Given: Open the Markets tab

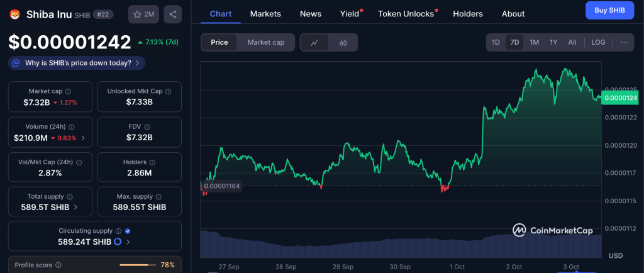Looking at the screenshot, I should [265, 14].
